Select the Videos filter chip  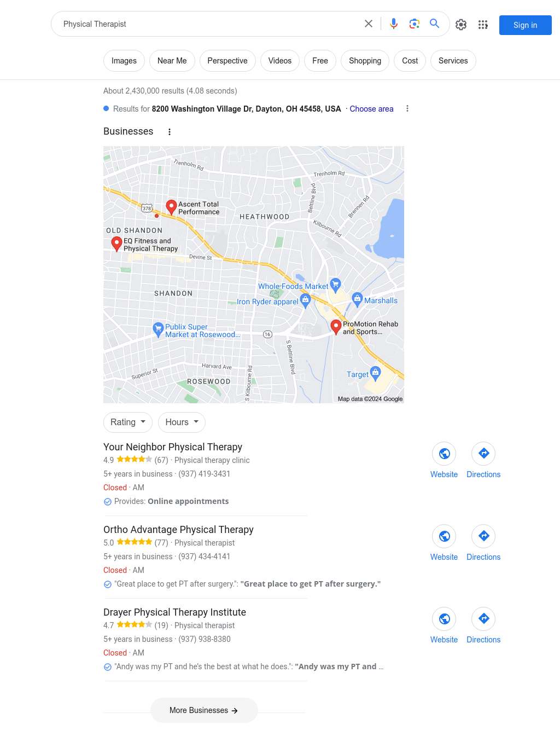pyautogui.click(x=280, y=61)
